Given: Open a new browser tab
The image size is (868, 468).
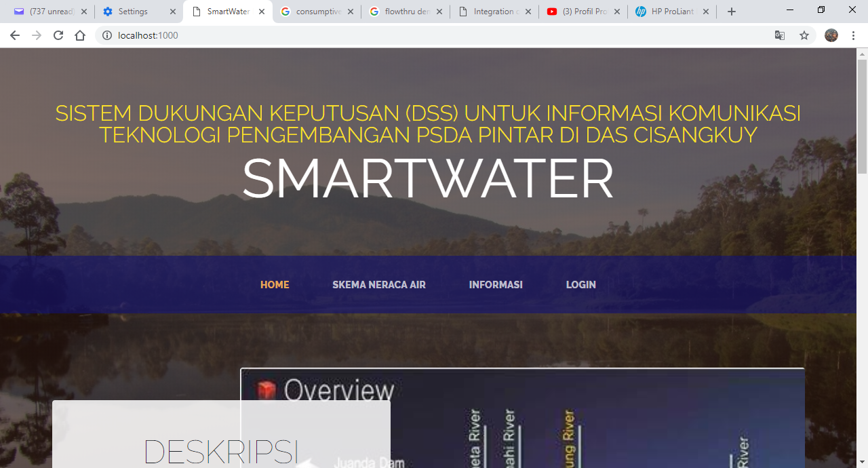Looking at the screenshot, I should [x=731, y=12].
